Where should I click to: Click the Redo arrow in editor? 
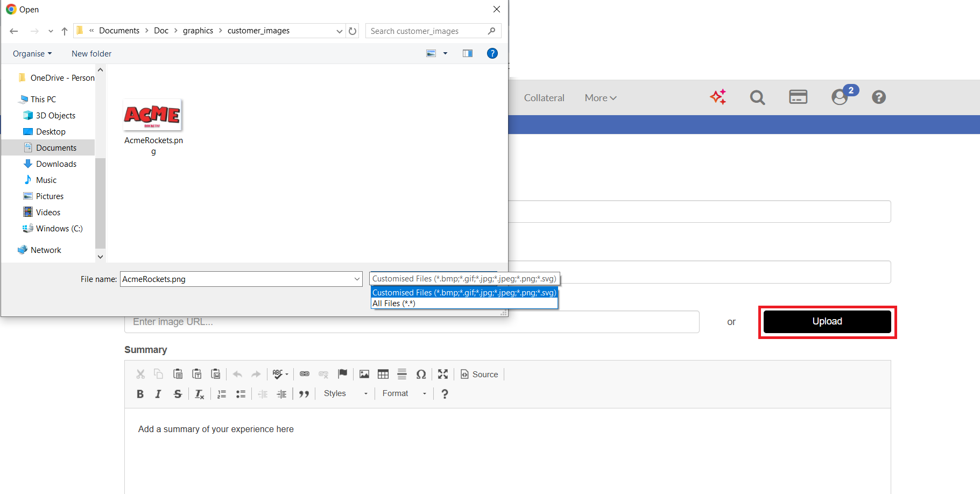pos(256,374)
